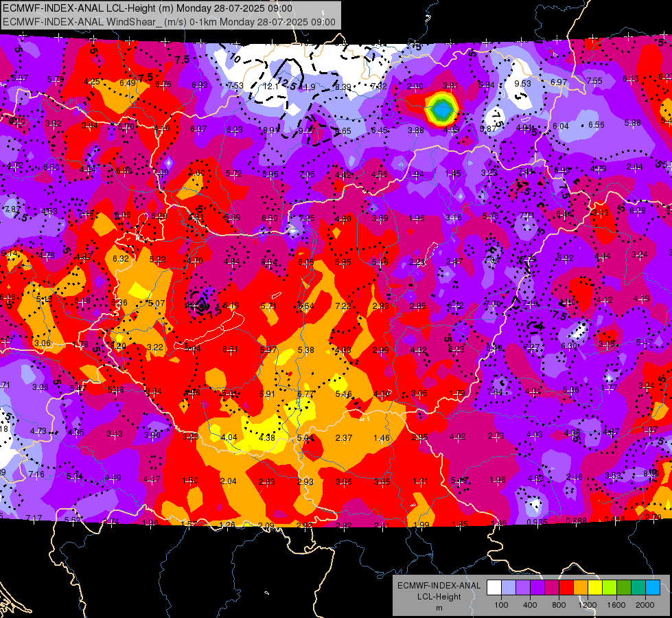Click the grid value 3.22
This screenshot has width=672, height=618.
pos(155,347)
